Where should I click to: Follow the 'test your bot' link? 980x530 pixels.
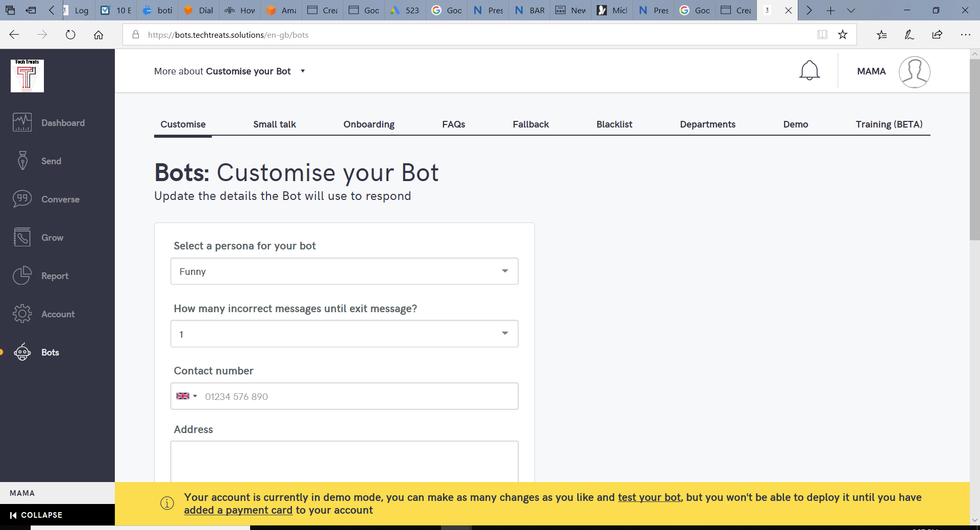649,497
